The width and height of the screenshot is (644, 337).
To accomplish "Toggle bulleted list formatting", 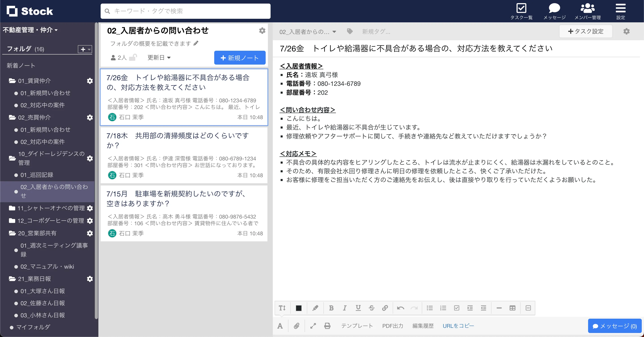I will point(430,308).
